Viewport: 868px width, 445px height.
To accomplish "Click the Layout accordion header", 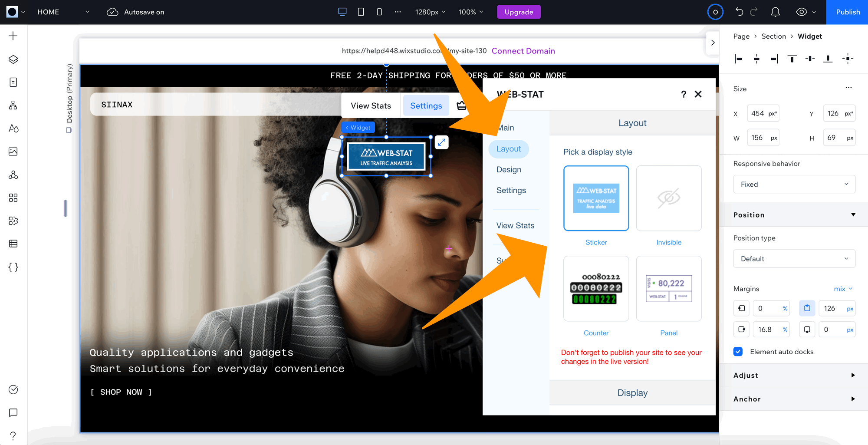I will click(632, 123).
